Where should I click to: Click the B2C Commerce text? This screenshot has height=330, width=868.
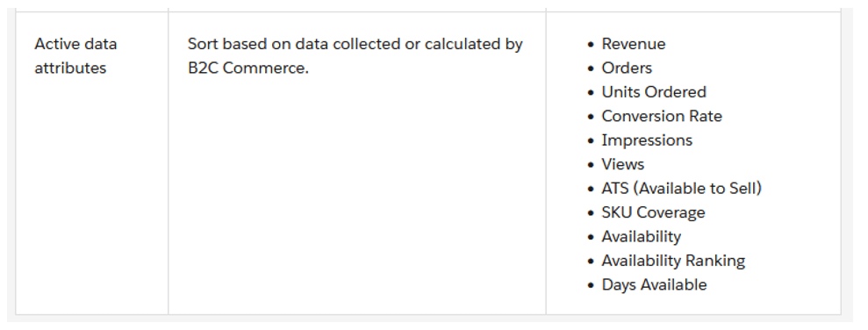point(248,68)
